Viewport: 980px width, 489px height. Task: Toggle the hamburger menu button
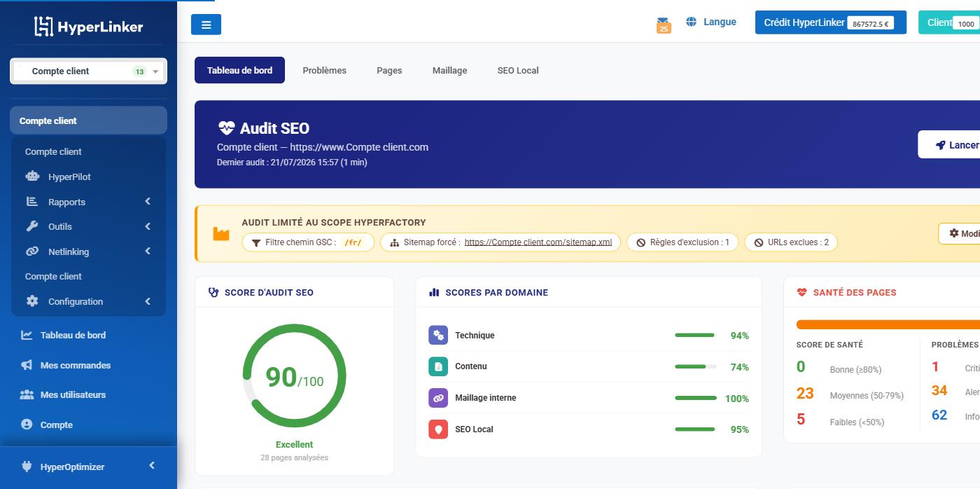[x=206, y=25]
